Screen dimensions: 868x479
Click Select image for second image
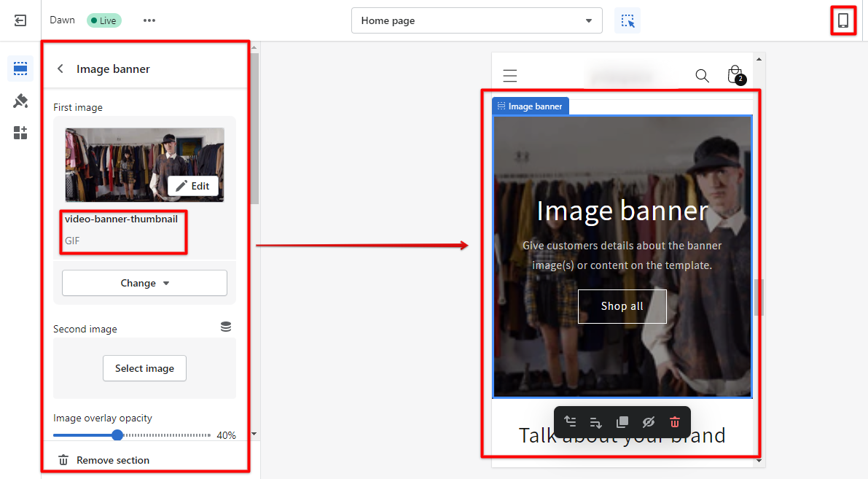[144, 368]
